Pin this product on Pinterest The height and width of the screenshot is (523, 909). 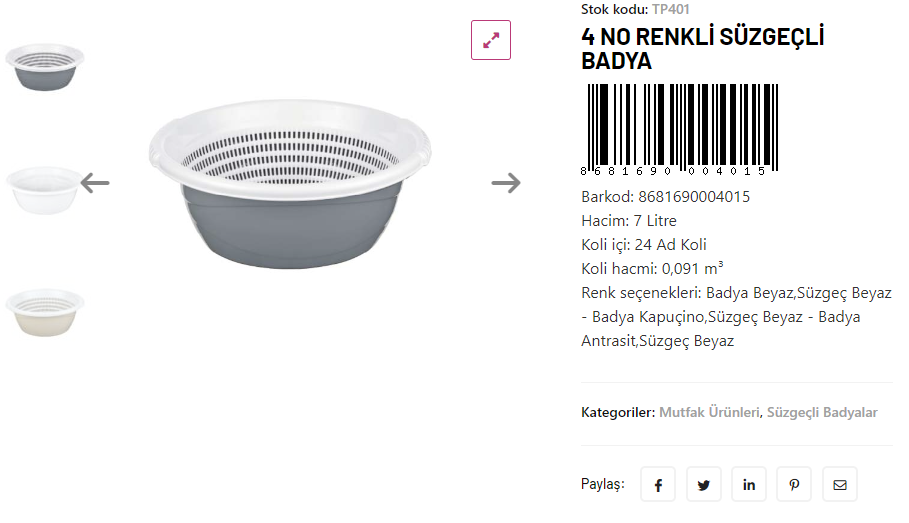[794, 485]
